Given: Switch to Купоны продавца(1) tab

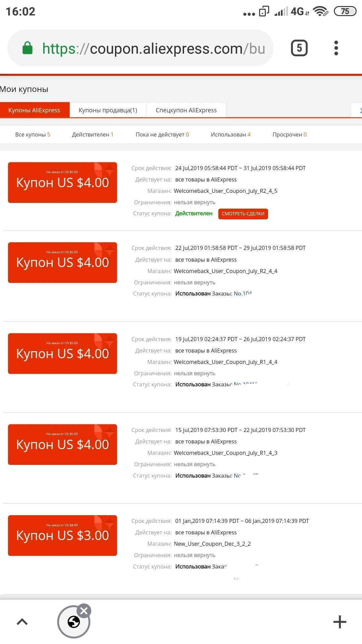Looking at the screenshot, I should click(x=108, y=110).
